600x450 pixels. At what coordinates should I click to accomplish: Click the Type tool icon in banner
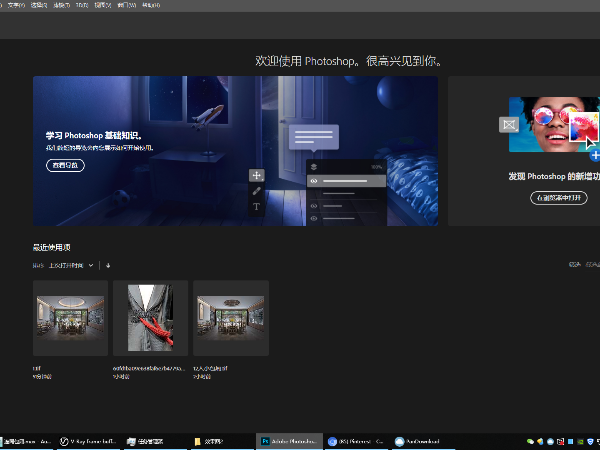click(256, 207)
